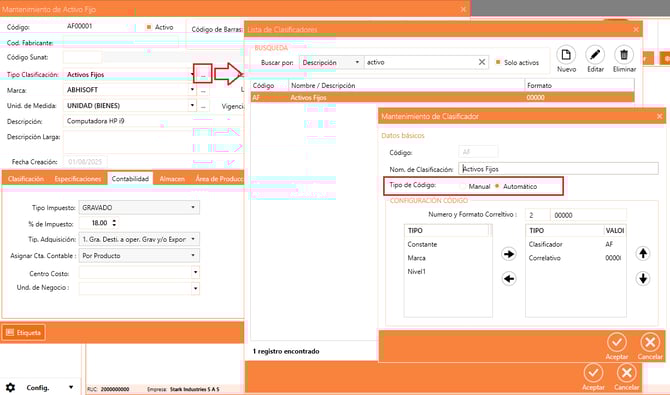Toggle the Solo activos checkbox
Image resolution: width=670 pixels, height=395 pixels.
click(498, 62)
